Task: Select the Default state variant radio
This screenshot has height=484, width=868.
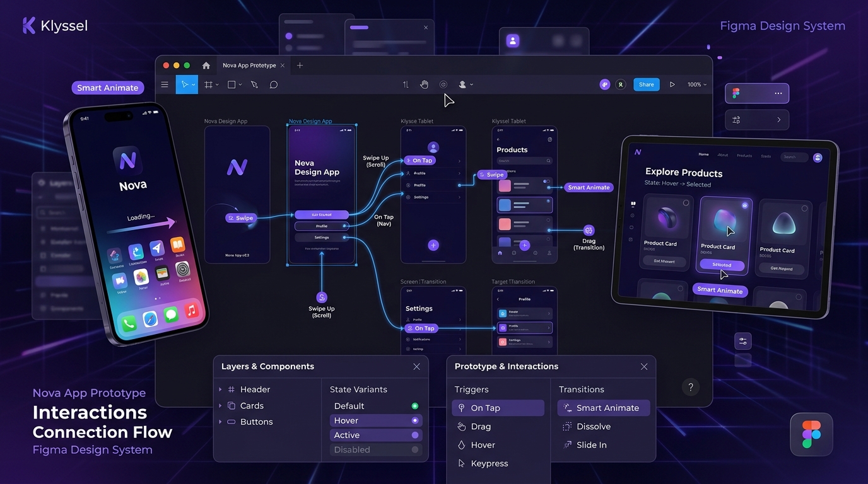Action: [415, 406]
